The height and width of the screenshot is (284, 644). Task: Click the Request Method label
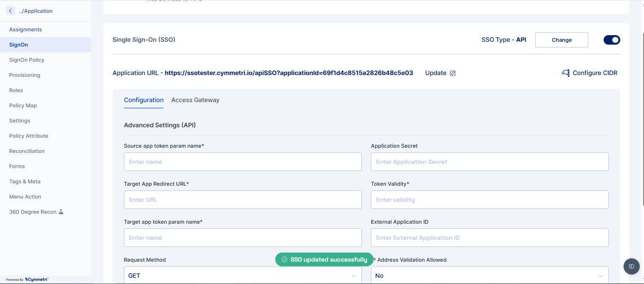pyautogui.click(x=145, y=260)
